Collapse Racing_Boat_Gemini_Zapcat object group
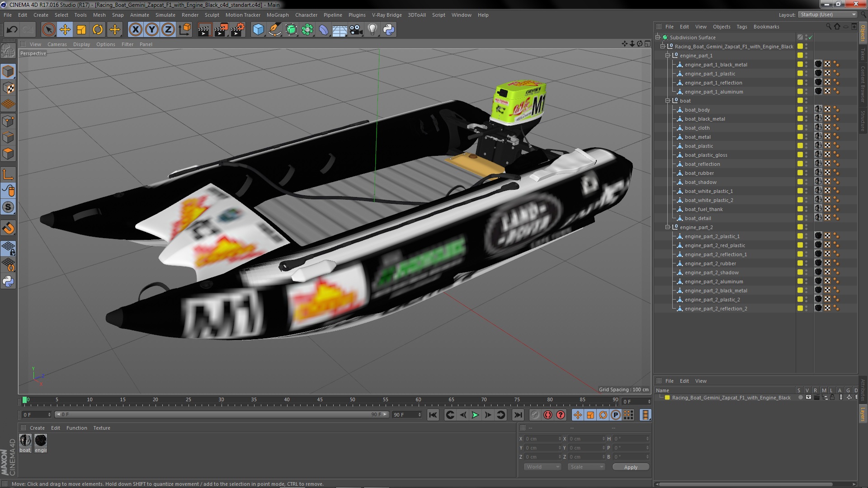Image resolution: width=868 pixels, height=488 pixels. point(663,47)
